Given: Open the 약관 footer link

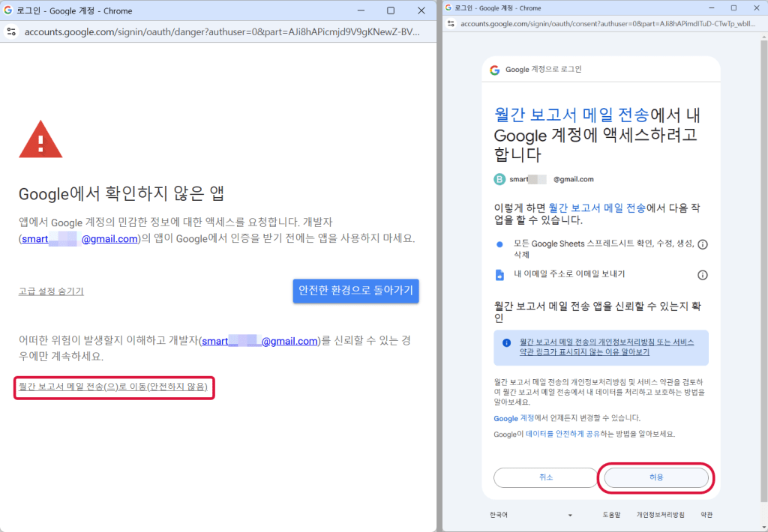Looking at the screenshot, I should [706, 516].
